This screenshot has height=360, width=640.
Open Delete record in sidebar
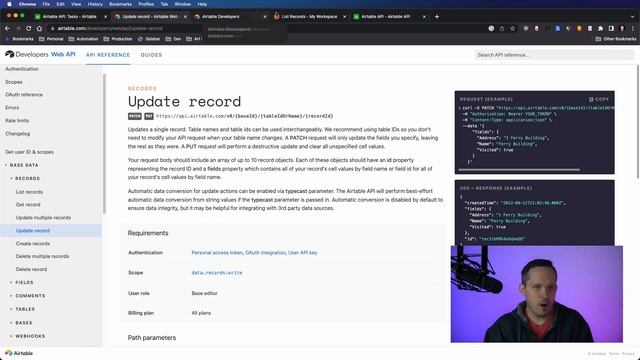31,269
